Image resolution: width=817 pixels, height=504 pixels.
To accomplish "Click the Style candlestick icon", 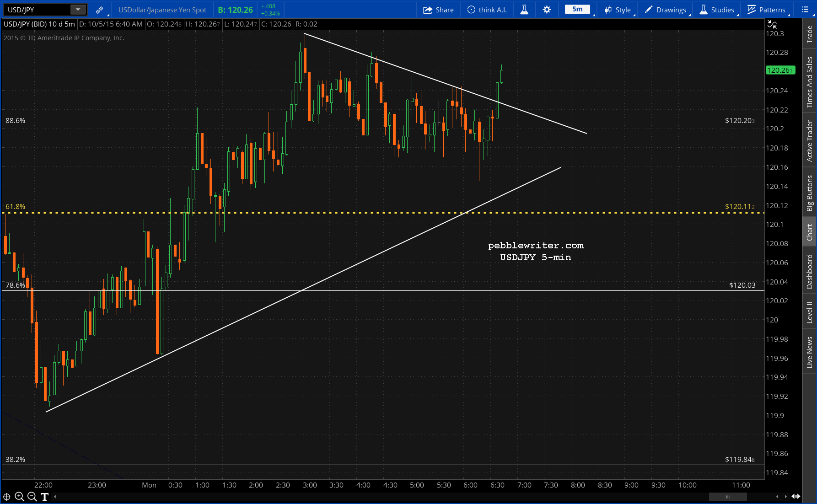I will click(x=608, y=10).
